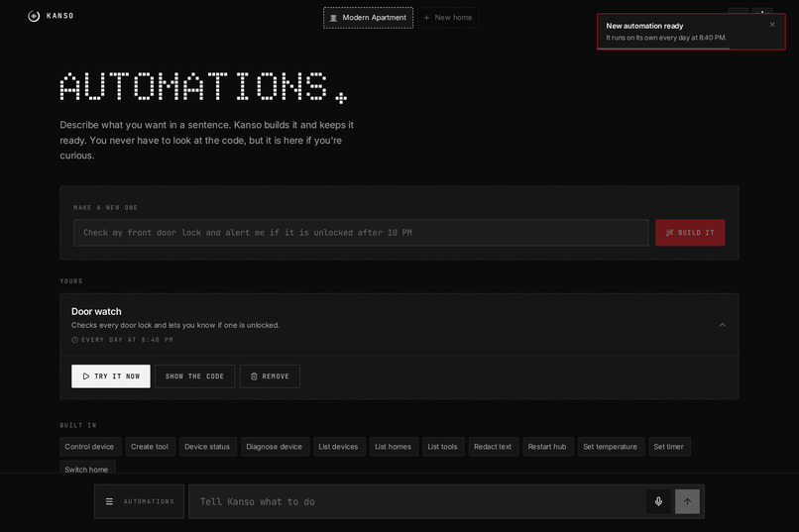
Task: Click the Kanso logo icon
Action: (x=34, y=16)
